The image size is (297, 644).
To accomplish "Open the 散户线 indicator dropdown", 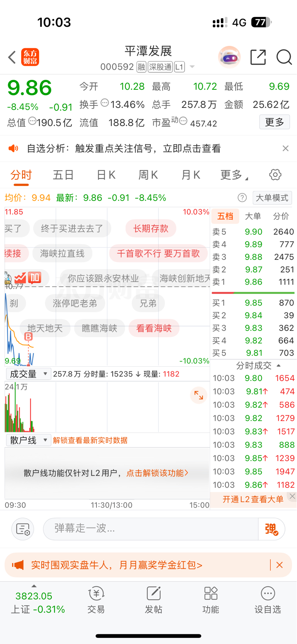I will click(28, 440).
